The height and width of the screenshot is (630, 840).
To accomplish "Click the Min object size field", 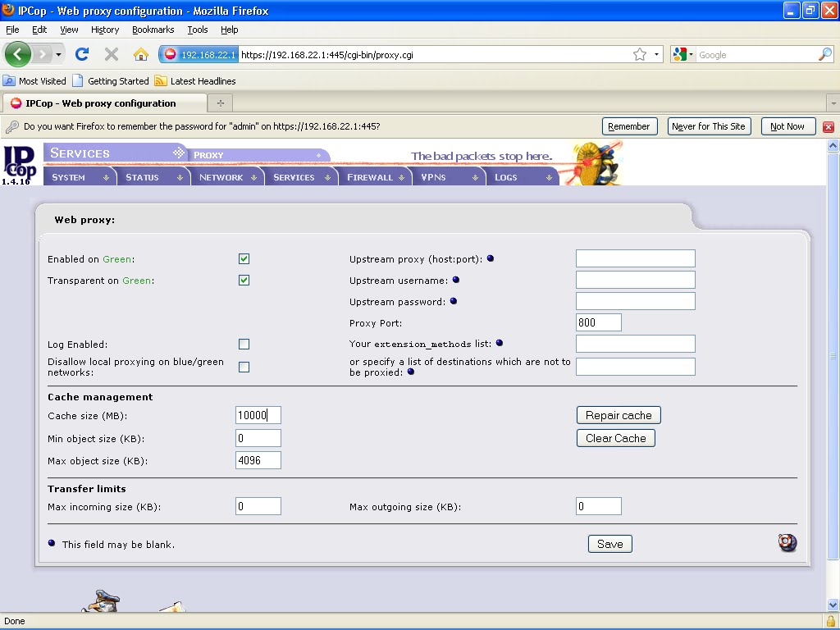I will pyautogui.click(x=258, y=438).
